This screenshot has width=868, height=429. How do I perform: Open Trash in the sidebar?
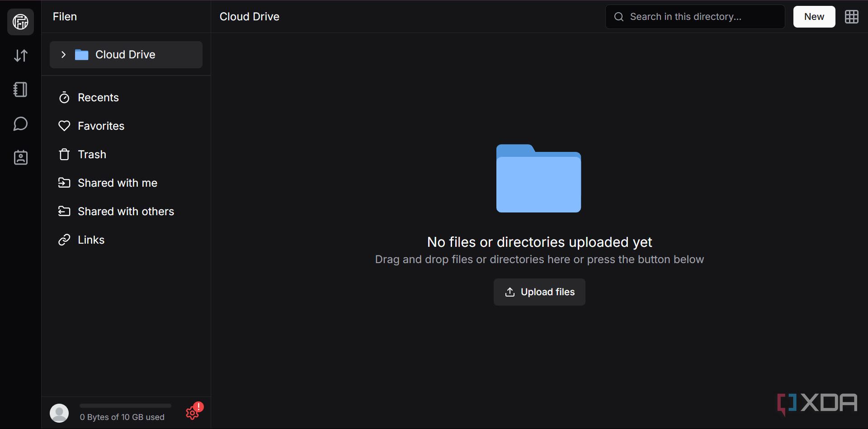point(92,155)
